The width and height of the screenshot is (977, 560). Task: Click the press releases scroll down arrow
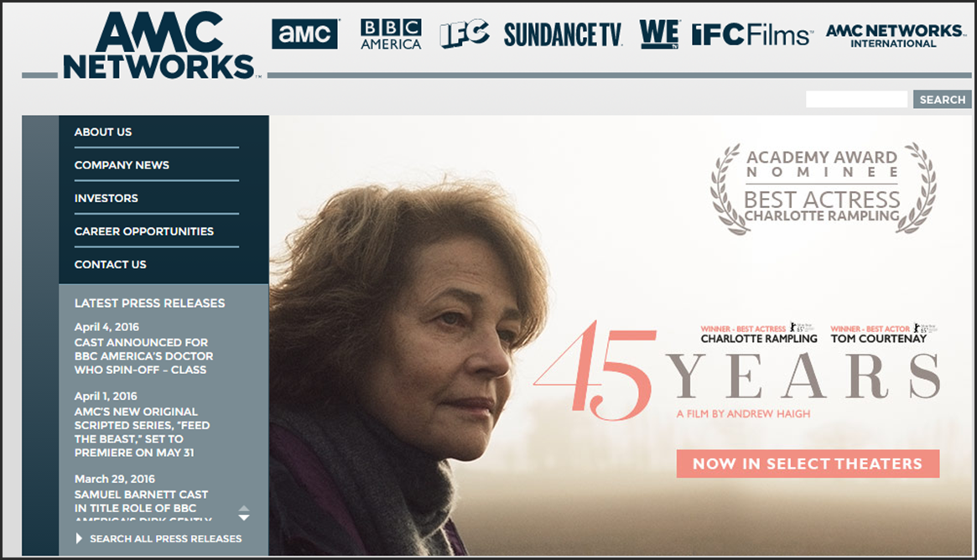point(244,517)
